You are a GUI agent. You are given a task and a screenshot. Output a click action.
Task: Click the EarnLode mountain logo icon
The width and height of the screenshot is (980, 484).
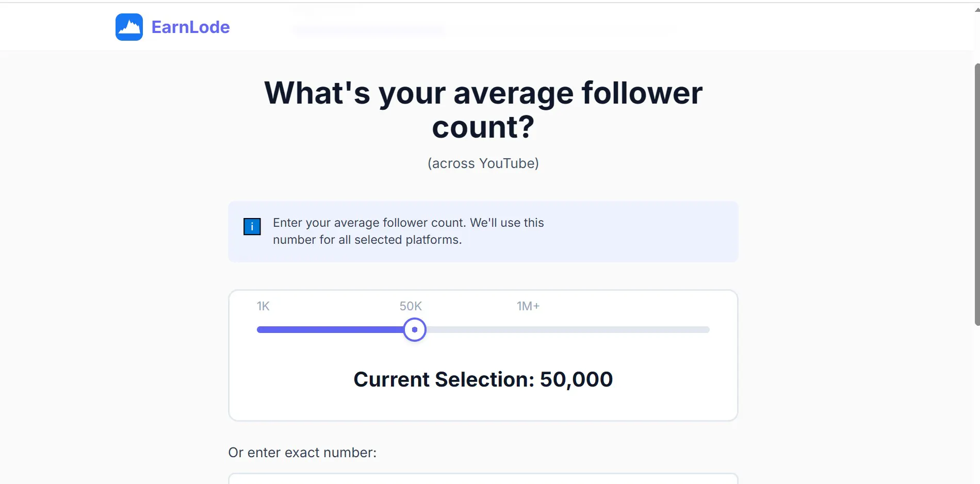click(x=129, y=27)
